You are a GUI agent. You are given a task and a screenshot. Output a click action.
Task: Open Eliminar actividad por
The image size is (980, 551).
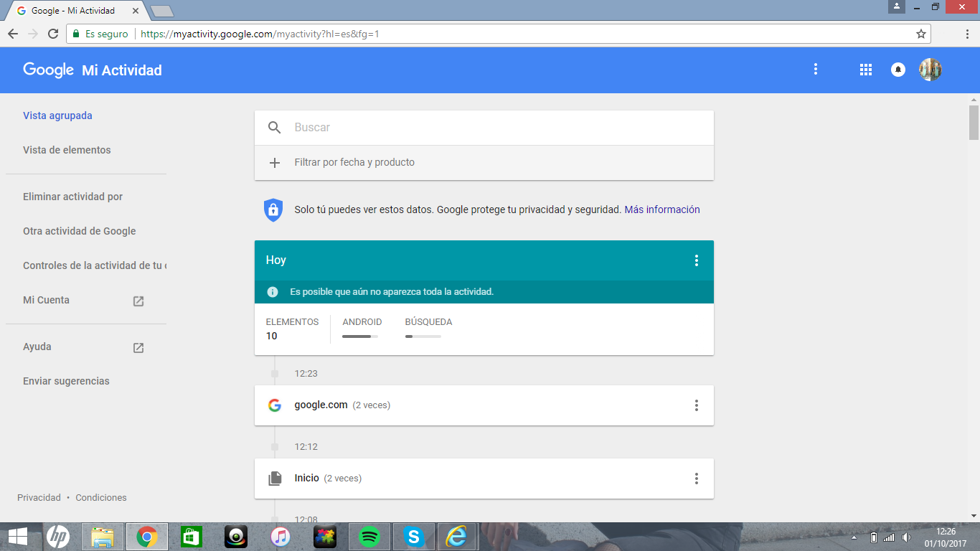[72, 197]
